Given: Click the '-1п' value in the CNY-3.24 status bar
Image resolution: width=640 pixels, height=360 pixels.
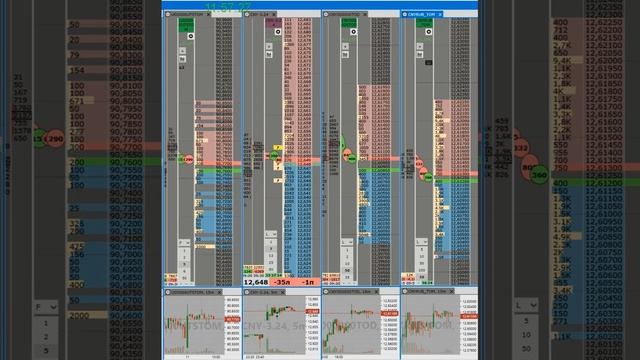Looking at the screenshot, I should coord(308,282).
